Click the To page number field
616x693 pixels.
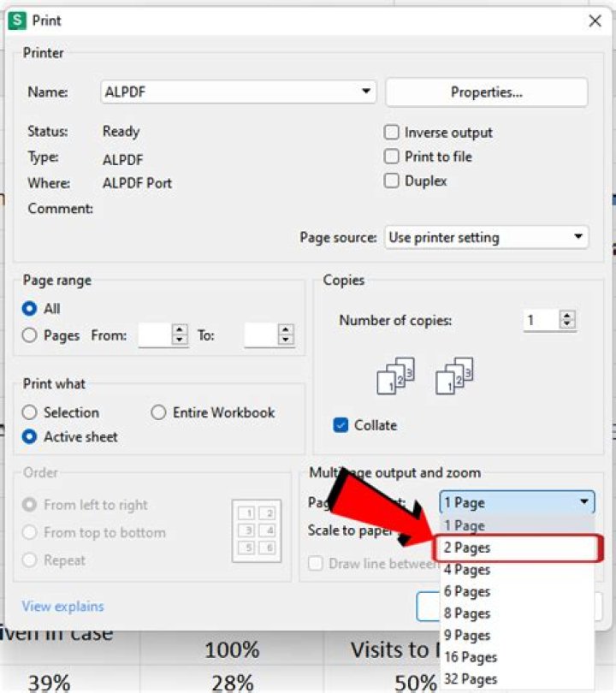point(261,335)
